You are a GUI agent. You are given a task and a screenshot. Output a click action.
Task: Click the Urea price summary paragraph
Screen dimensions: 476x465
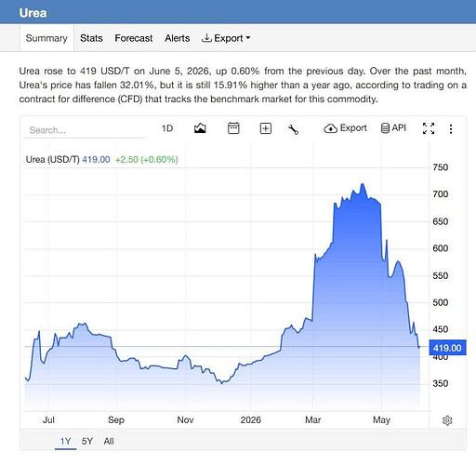(243, 85)
